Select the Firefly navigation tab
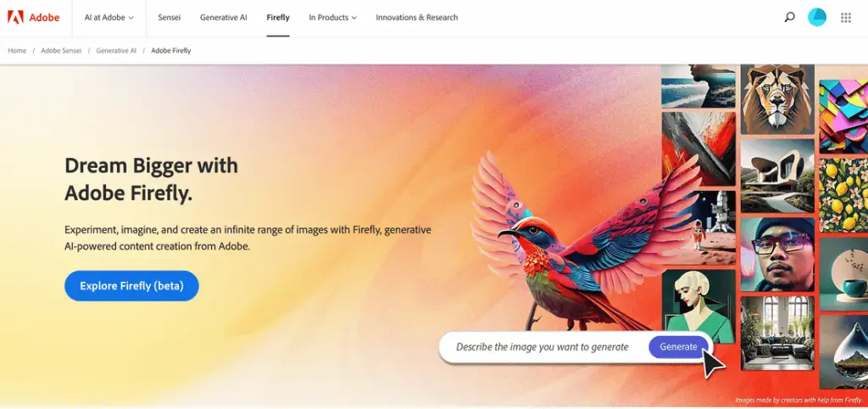Screen dimensions: 868x409 (x=278, y=18)
